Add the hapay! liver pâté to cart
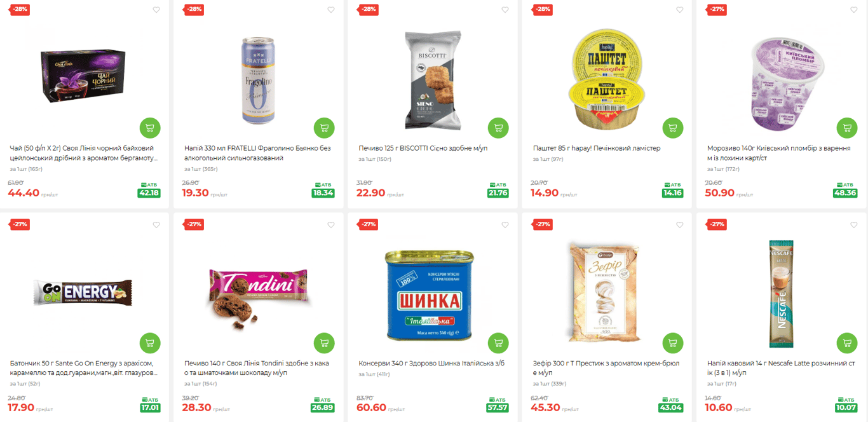 [x=673, y=128]
